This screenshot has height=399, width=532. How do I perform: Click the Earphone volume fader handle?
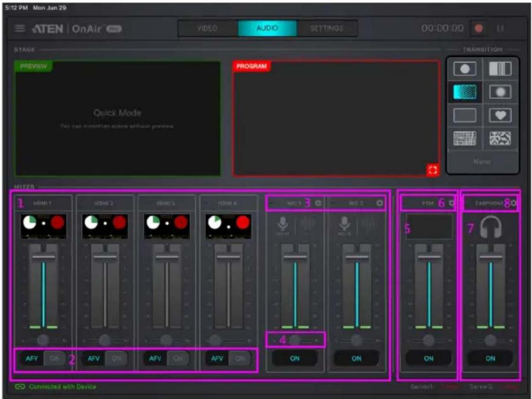[x=491, y=257]
